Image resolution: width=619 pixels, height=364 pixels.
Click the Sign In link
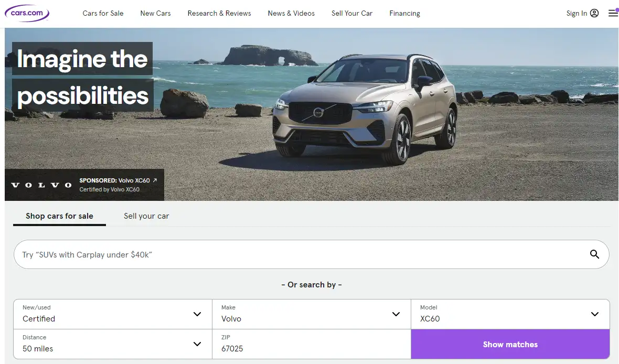coord(577,13)
